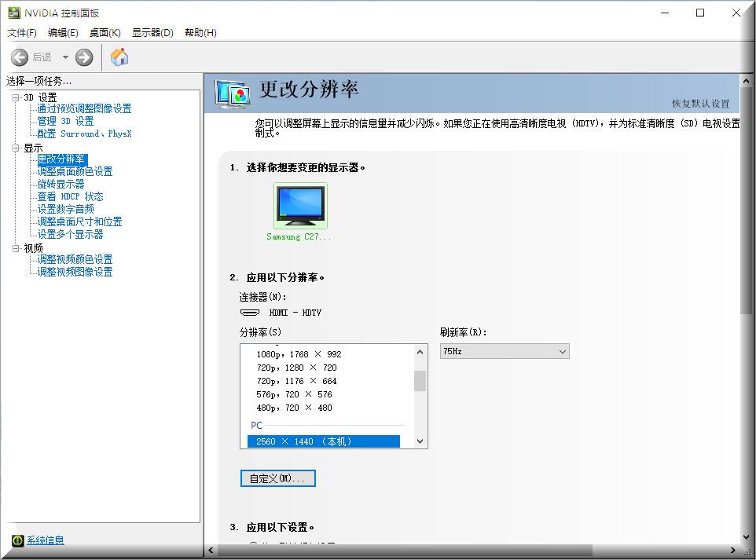Open the 75Hz refresh rate dropdown
Image resolution: width=756 pixels, height=560 pixels.
point(505,351)
